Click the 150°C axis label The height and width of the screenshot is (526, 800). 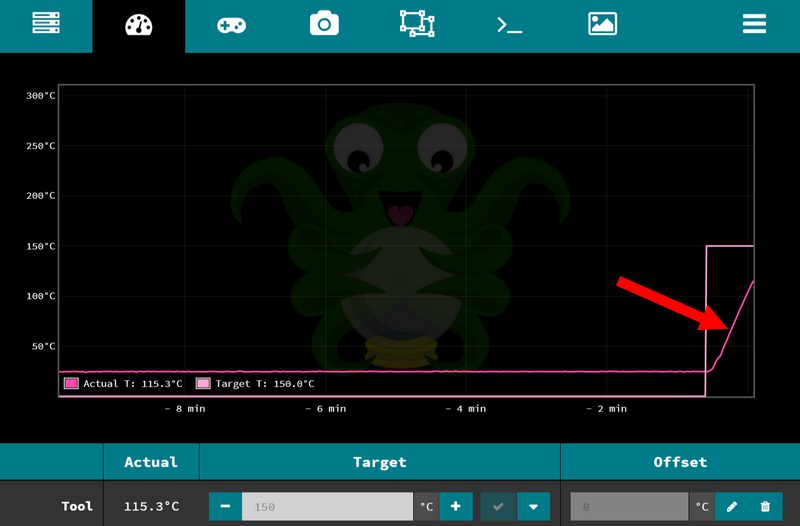pos(41,246)
